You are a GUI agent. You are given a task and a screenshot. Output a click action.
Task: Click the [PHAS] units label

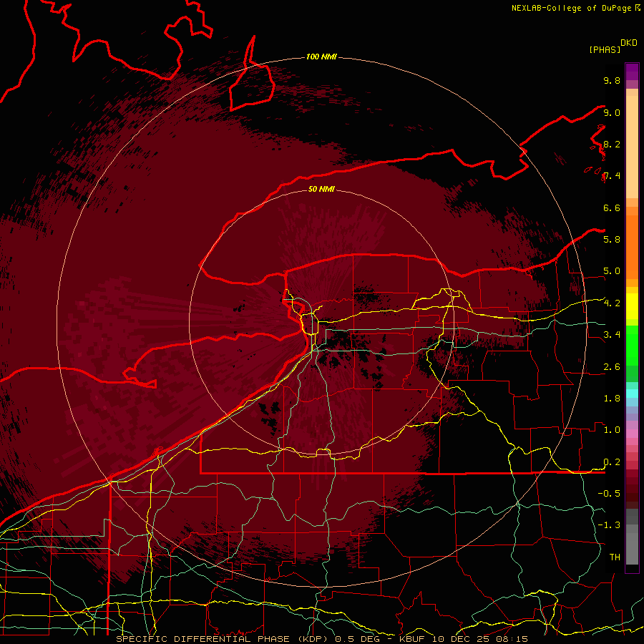pyautogui.click(x=605, y=49)
